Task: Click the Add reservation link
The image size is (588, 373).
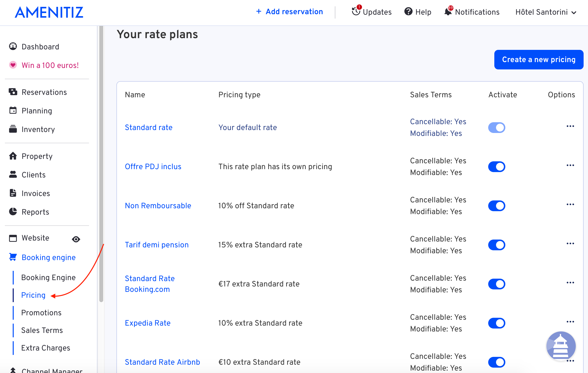Action: coord(294,11)
